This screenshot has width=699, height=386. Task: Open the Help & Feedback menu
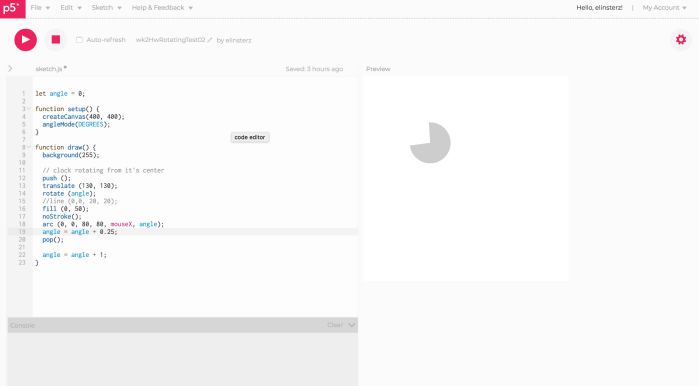coord(162,8)
